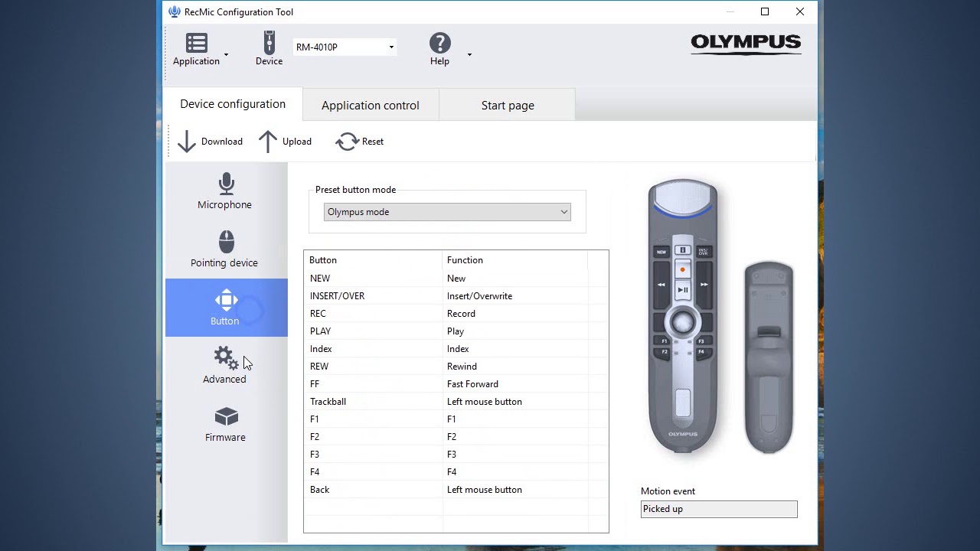Select the F4 button name cell
Screen dimensions: 980x551
(373, 472)
